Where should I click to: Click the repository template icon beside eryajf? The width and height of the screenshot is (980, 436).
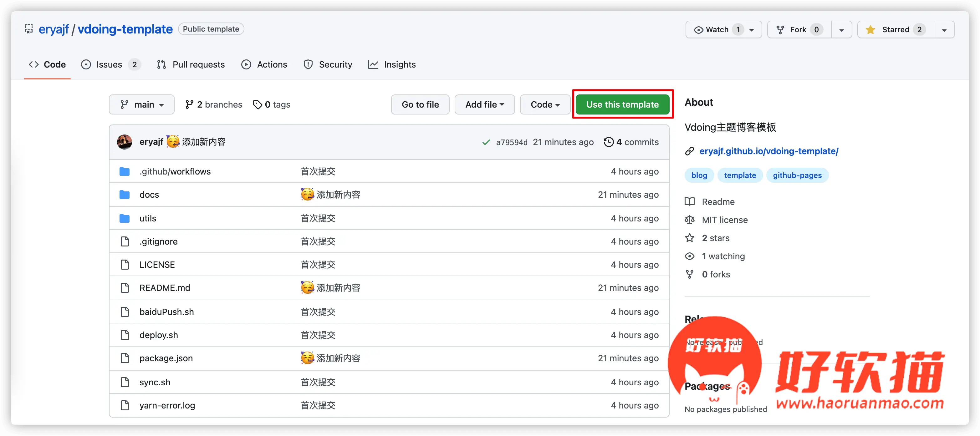pos(29,29)
